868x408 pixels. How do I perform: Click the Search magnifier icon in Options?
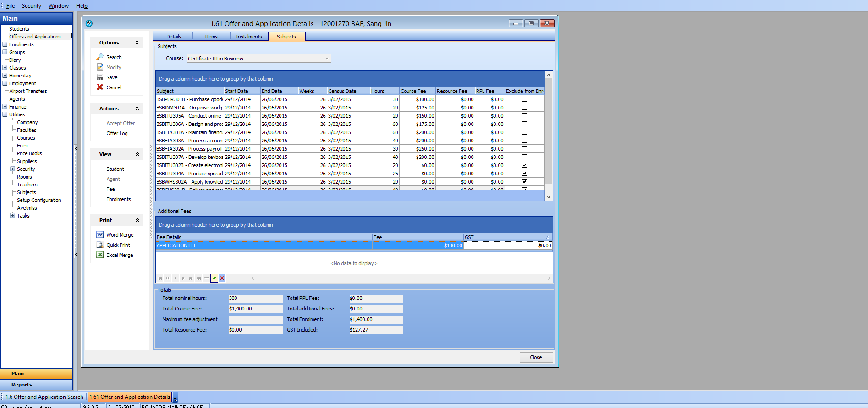(100, 57)
